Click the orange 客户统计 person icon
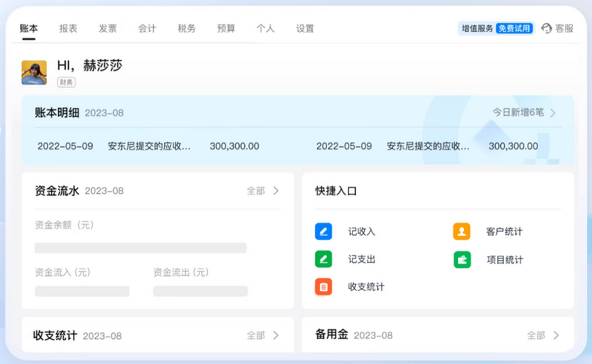The height and width of the screenshot is (364, 592). (x=462, y=231)
